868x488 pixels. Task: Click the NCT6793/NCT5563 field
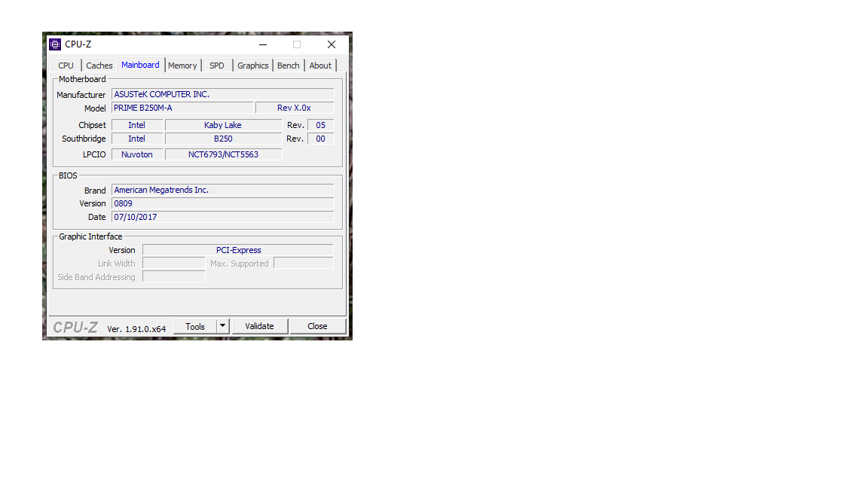[223, 154]
